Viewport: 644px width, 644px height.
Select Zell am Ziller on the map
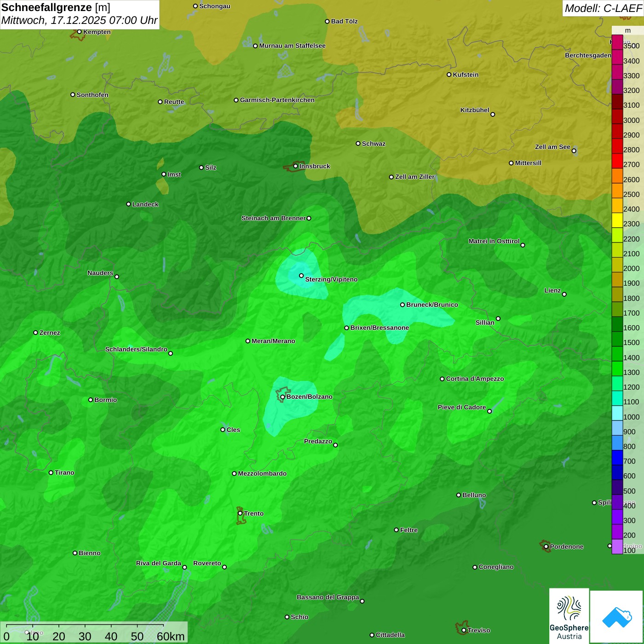coord(412,177)
